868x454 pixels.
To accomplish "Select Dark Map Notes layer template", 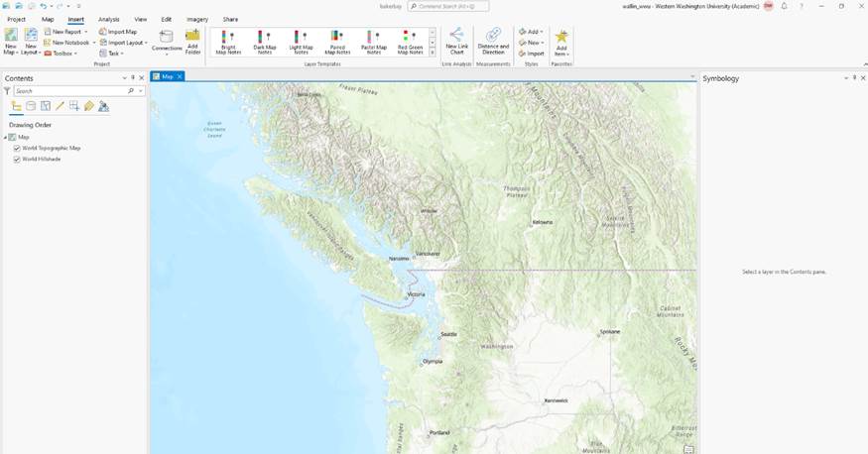I will pos(265,42).
